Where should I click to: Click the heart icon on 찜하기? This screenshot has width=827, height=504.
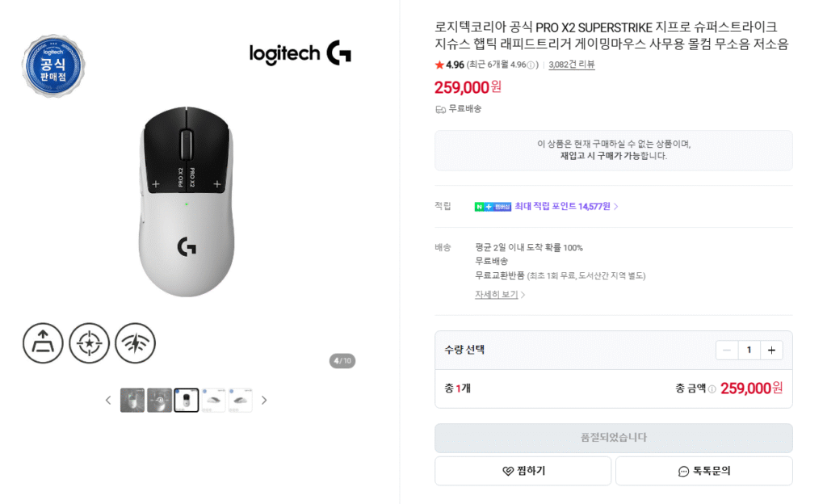pyautogui.click(x=507, y=471)
